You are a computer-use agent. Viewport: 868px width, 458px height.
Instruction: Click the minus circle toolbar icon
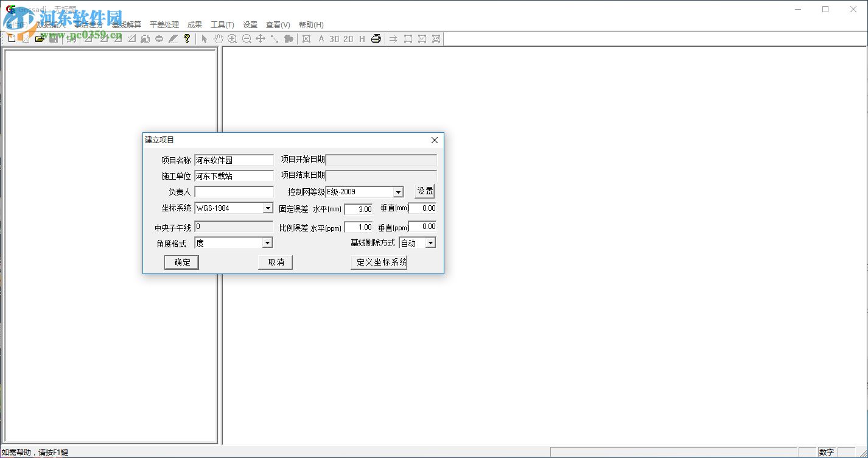tap(159, 38)
